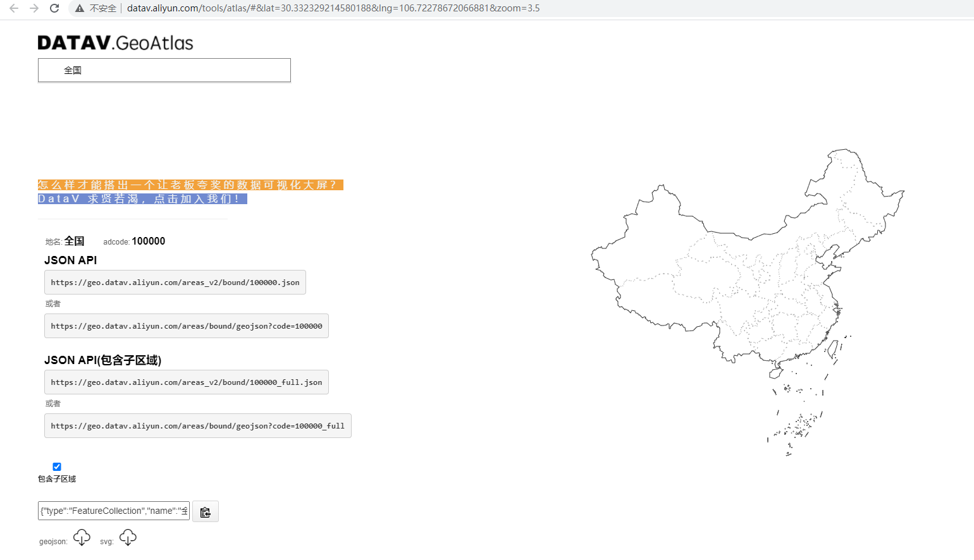974x560 pixels.
Task: Open the 全国 region selector
Action: click(164, 70)
